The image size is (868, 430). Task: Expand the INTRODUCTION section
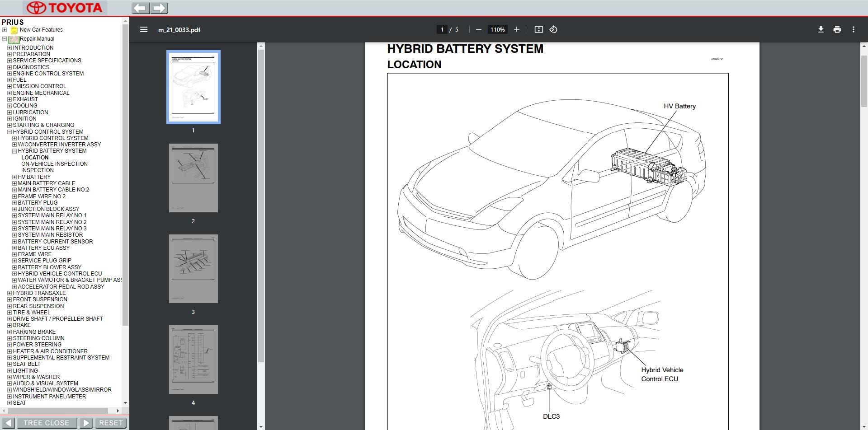click(x=9, y=47)
